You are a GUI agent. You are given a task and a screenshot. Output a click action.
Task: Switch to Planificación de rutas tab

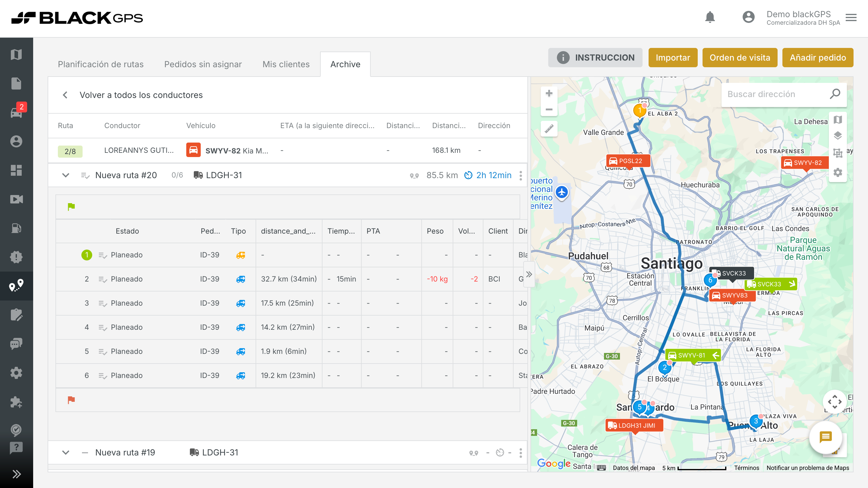tap(101, 65)
